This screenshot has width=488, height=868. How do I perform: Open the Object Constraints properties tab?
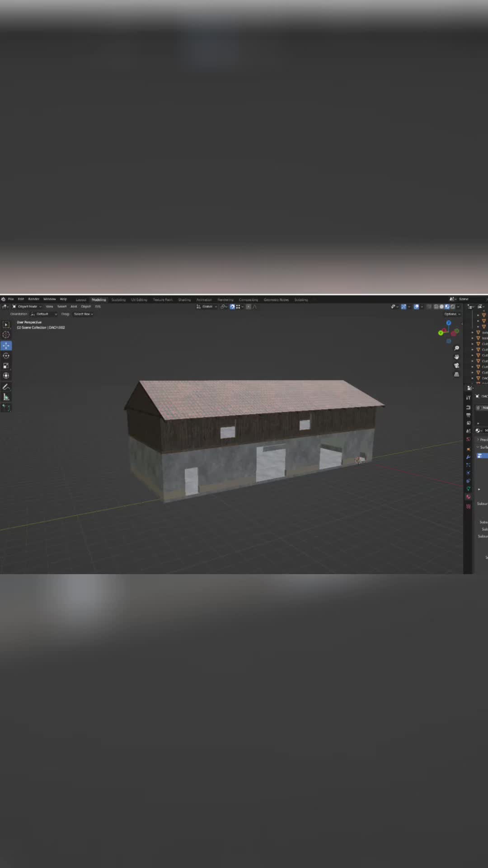click(x=468, y=481)
